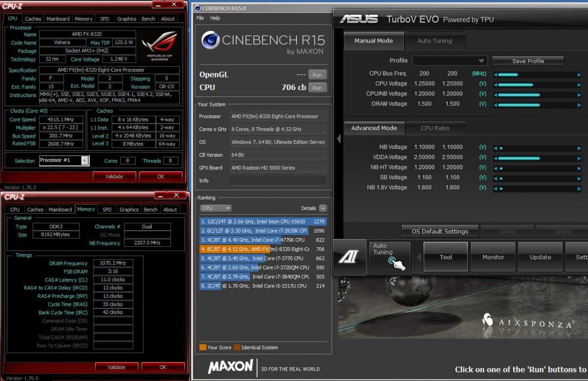Select Intel Core i5-3317U ranking entry
The height and width of the screenshot is (381, 588).
pos(263,286)
